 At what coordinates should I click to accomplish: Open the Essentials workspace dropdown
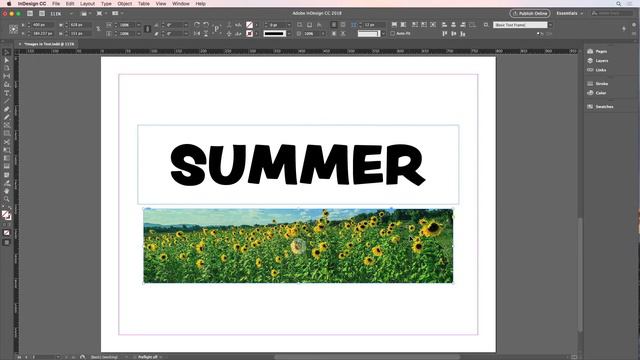tap(570, 13)
